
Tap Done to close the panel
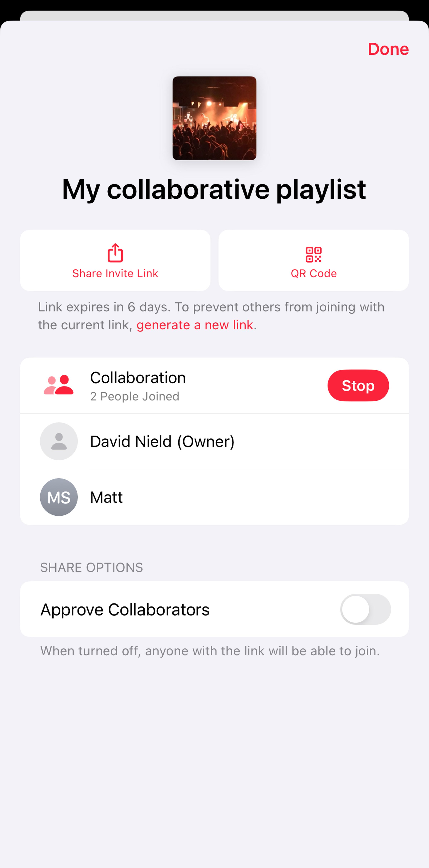point(388,49)
